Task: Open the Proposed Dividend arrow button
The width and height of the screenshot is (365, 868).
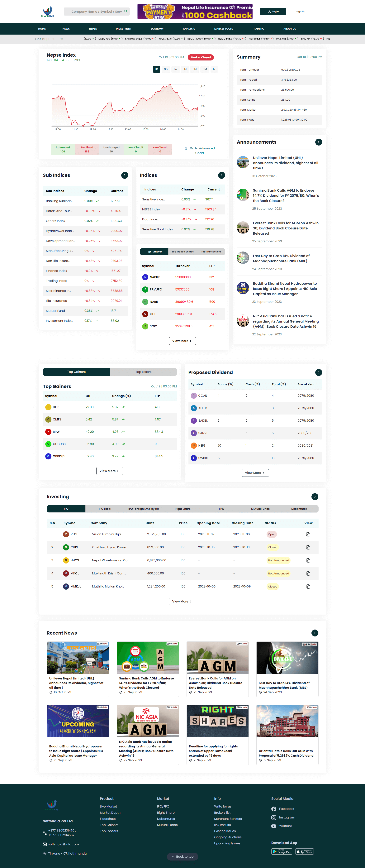Action: (x=319, y=372)
